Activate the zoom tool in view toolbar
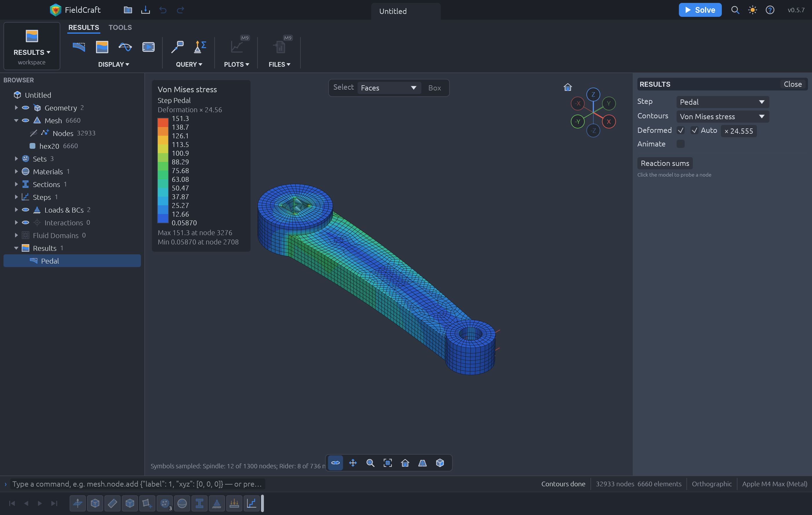Screen dimensions: 812x515 click(x=370, y=463)
